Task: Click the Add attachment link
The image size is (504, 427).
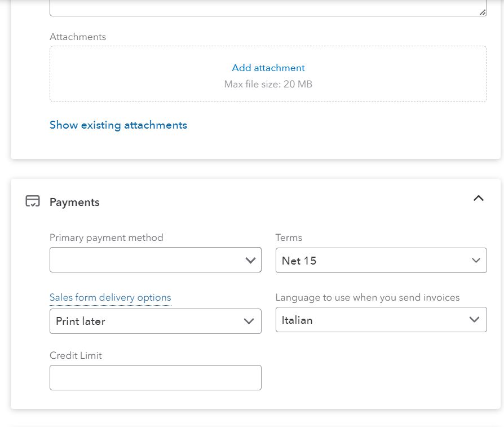Action: [x=268, y=68]
